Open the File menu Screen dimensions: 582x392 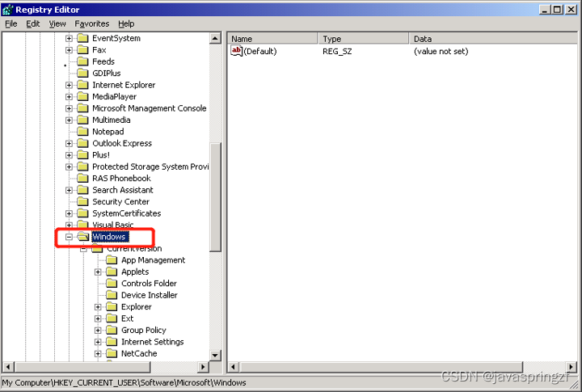pyautogui.click(x=11, y=23)
